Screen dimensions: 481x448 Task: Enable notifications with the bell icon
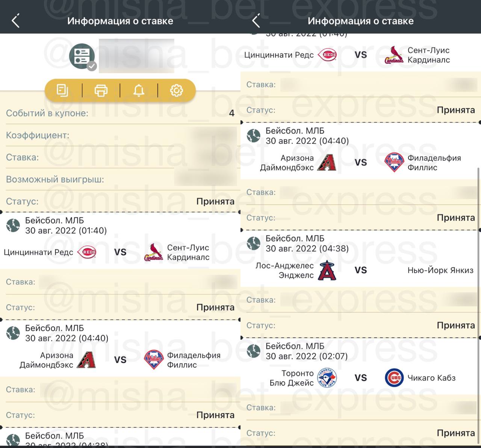coord(139,91)
